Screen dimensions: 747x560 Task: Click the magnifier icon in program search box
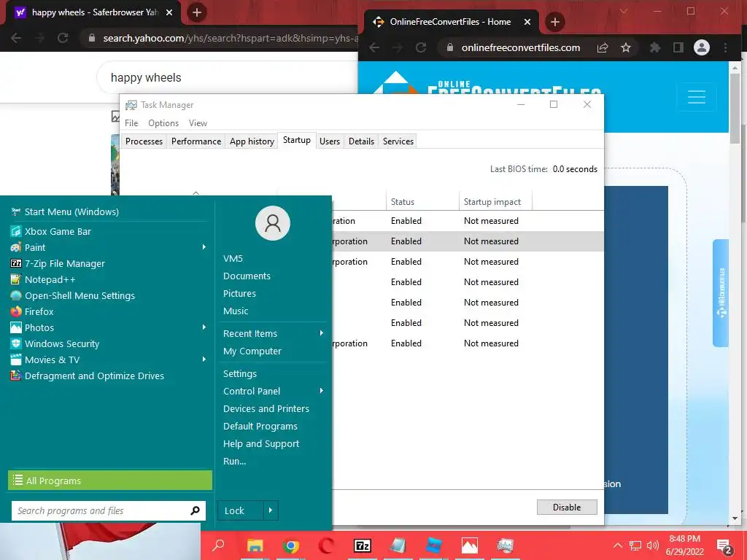pyautogui.click(x=195, y=510)
